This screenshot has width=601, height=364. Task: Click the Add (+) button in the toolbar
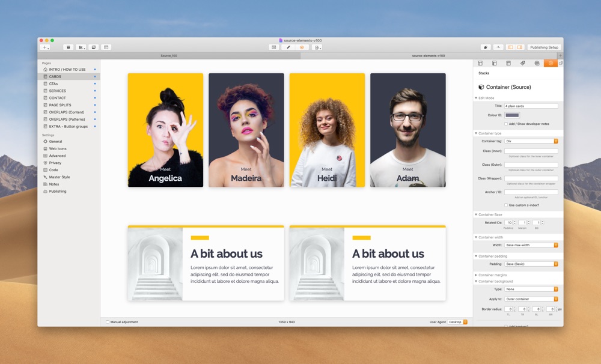(45, 47)
